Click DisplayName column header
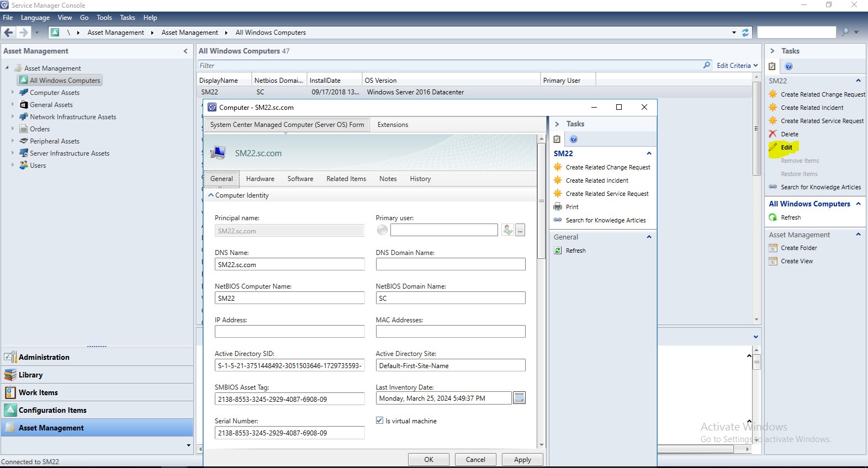This screenshot has height=468, width=868. (225, 80)
